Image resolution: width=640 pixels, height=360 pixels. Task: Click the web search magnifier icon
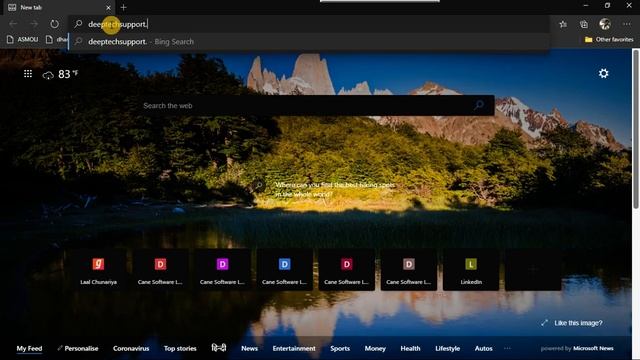pyautogui.click(x=479, y=105)
